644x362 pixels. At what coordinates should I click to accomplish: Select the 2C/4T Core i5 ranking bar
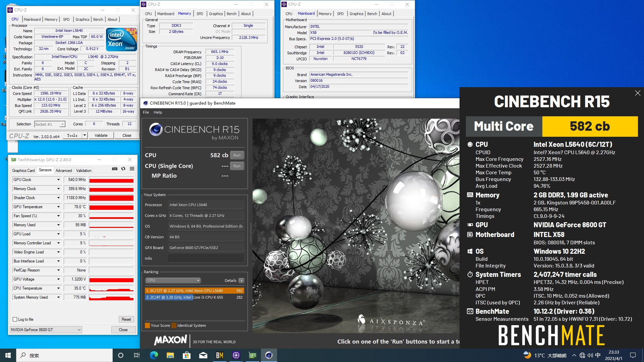[x=195, y=297]
